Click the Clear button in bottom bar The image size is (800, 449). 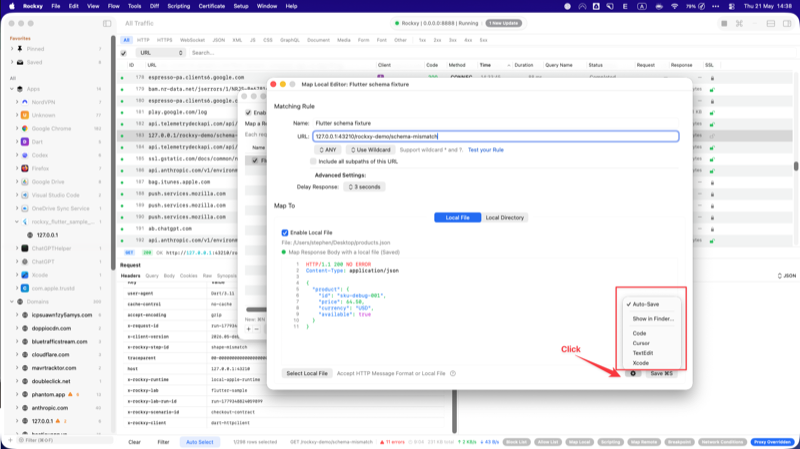[x=134, y=442]
